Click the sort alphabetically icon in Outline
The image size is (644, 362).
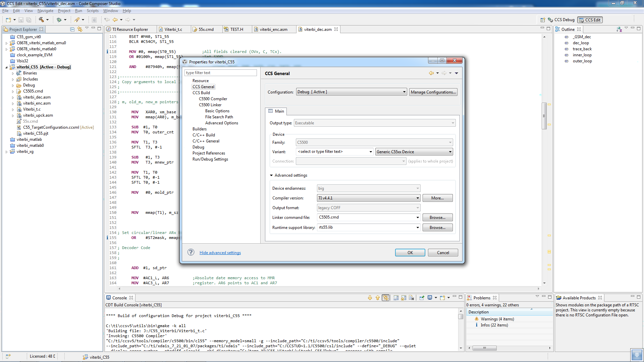pos(619,29)
